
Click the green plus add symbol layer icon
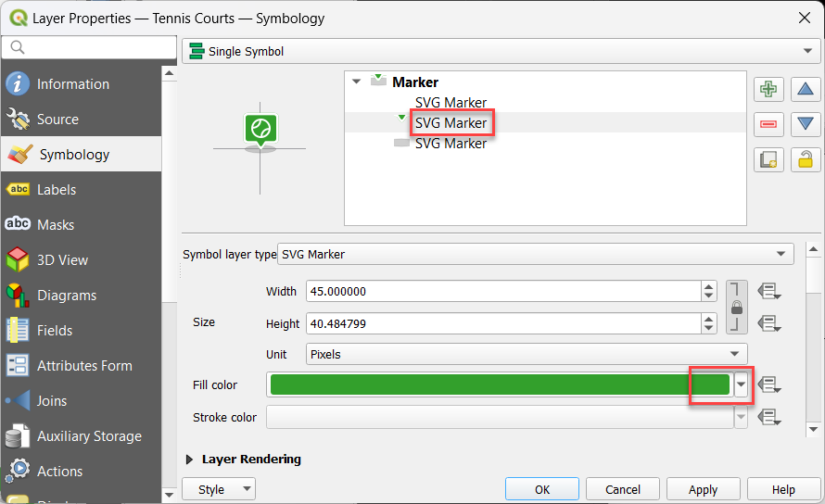click(x=768, y=90)
